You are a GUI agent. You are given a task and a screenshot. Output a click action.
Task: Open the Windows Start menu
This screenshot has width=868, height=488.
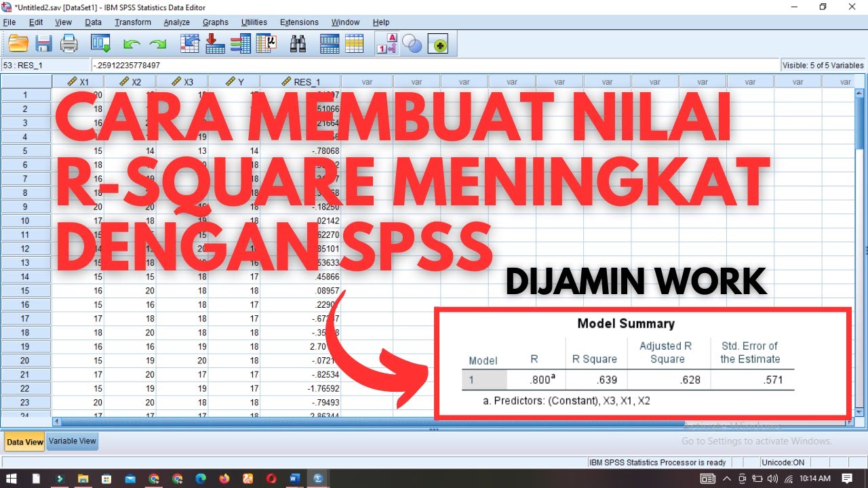pyautogui.click(x=12, y=479)
